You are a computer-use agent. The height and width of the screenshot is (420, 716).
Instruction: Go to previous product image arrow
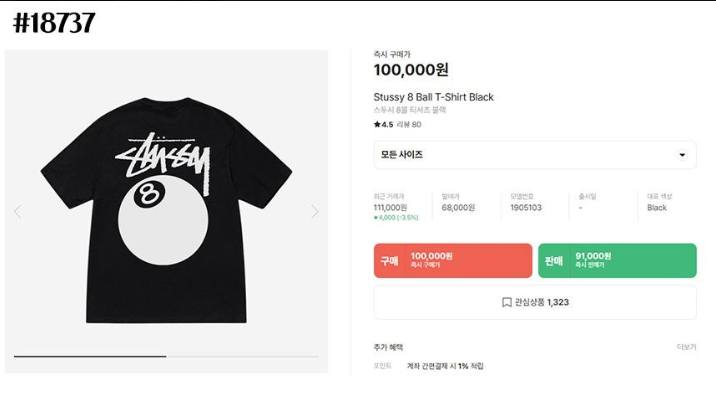click(17, 211)
